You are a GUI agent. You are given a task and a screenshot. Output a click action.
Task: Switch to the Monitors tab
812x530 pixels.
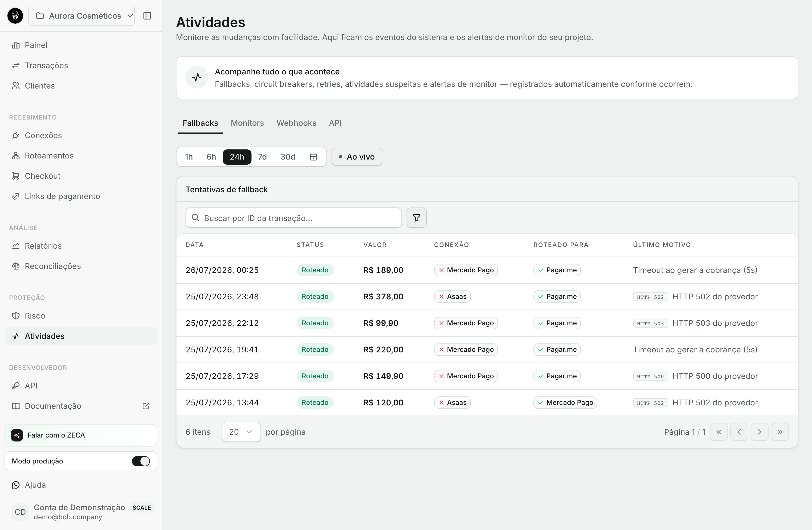point(247,123)
